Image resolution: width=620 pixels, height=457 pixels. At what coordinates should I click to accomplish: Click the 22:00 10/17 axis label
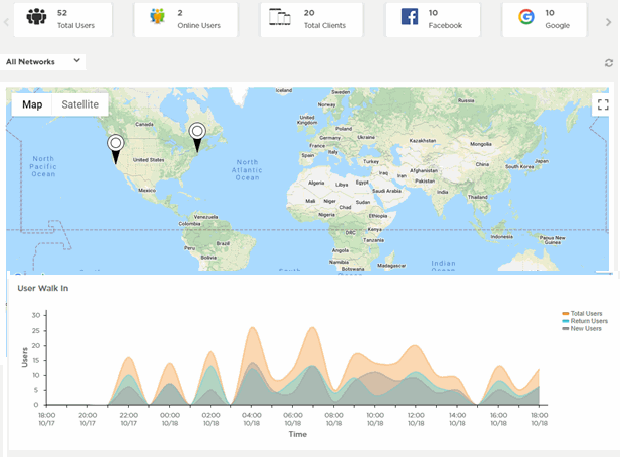(x=129, y=419)
